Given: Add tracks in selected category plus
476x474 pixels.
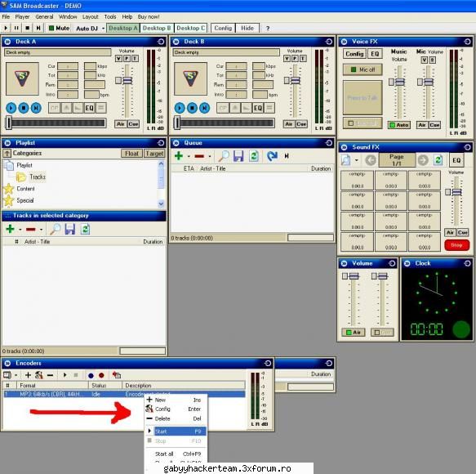Looking at the screenshot, I should click(11, 229).
